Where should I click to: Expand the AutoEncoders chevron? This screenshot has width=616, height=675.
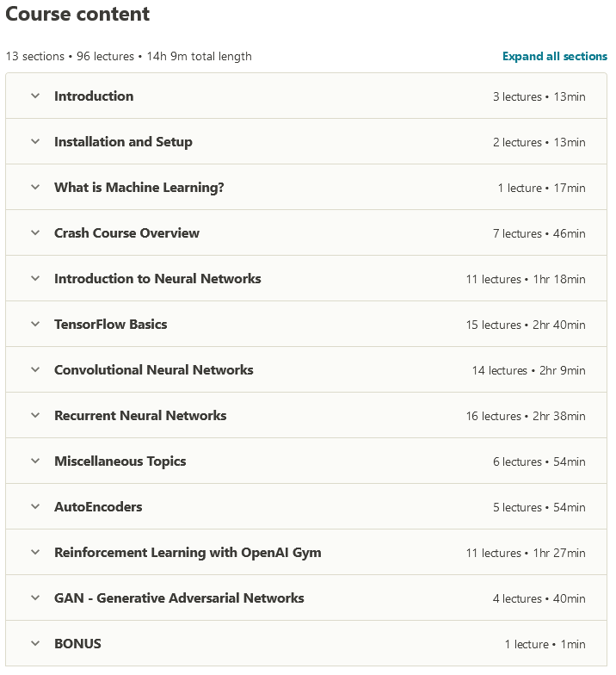[35, 506]
